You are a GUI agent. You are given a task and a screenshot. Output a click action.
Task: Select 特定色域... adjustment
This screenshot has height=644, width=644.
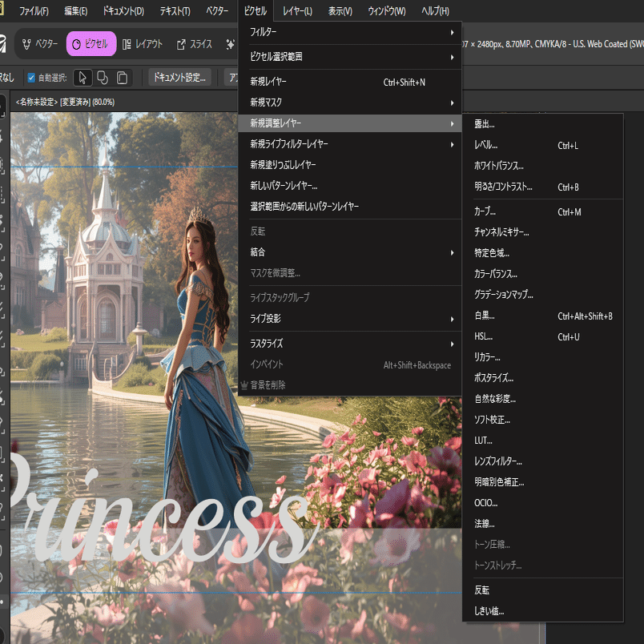pos(543,253)
